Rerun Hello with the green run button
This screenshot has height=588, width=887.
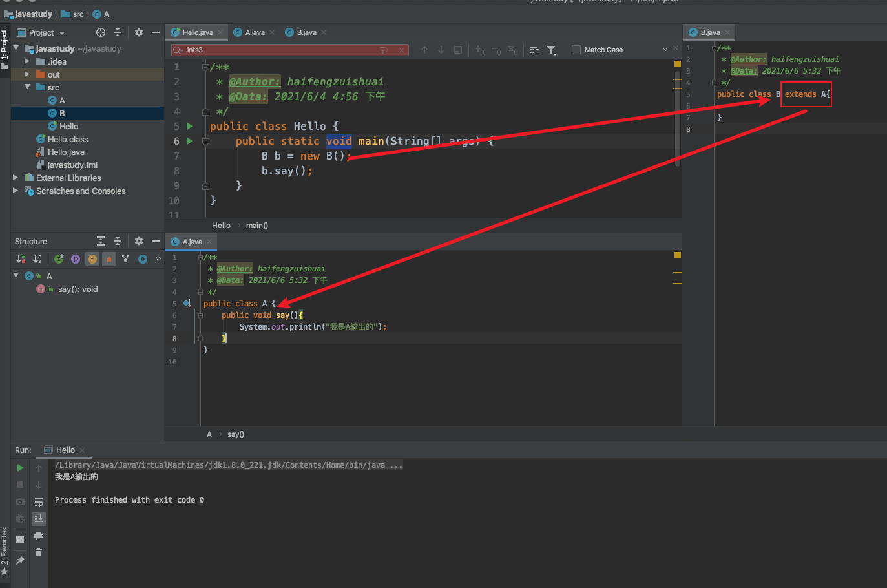[20, 468]
